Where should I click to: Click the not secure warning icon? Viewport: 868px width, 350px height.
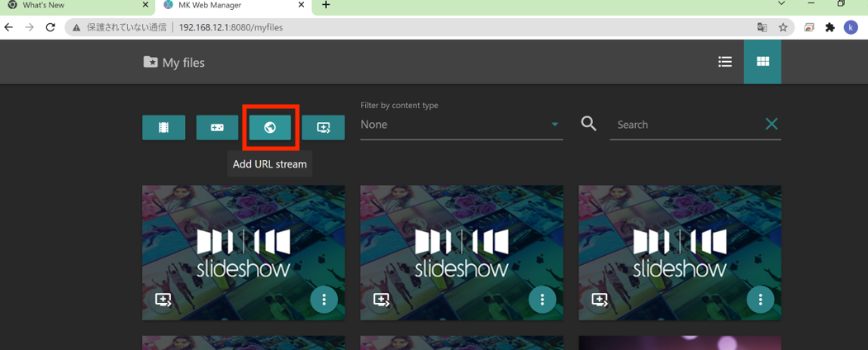pos(76,27)
